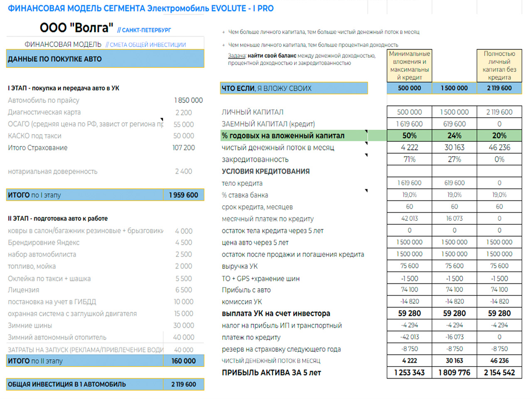The image size is (532, 399).
Task: Click the 'I ЭТАП - покупка и передача авто в УК' heading
Action: click(x=64, y=88)
